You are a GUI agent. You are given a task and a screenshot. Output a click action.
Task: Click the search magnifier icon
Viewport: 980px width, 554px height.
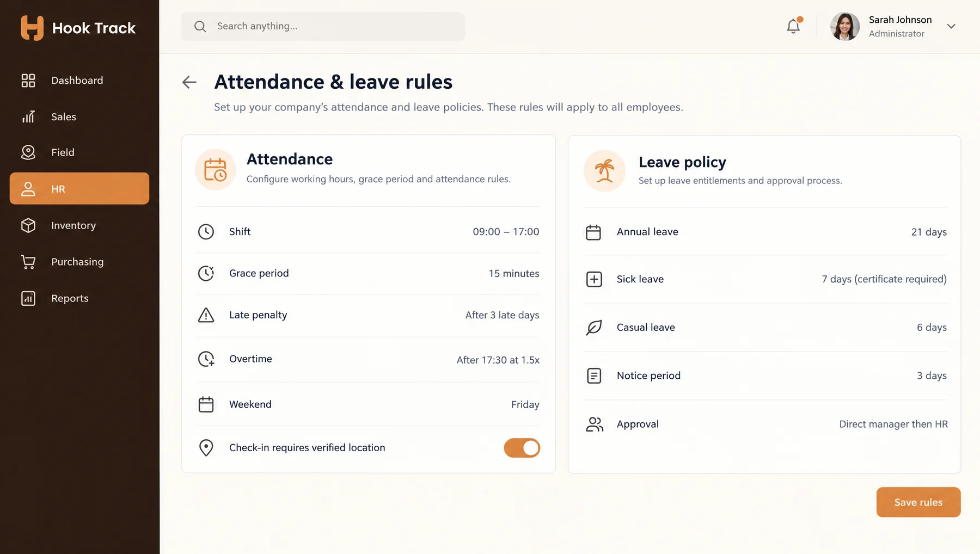click(200, 26)
